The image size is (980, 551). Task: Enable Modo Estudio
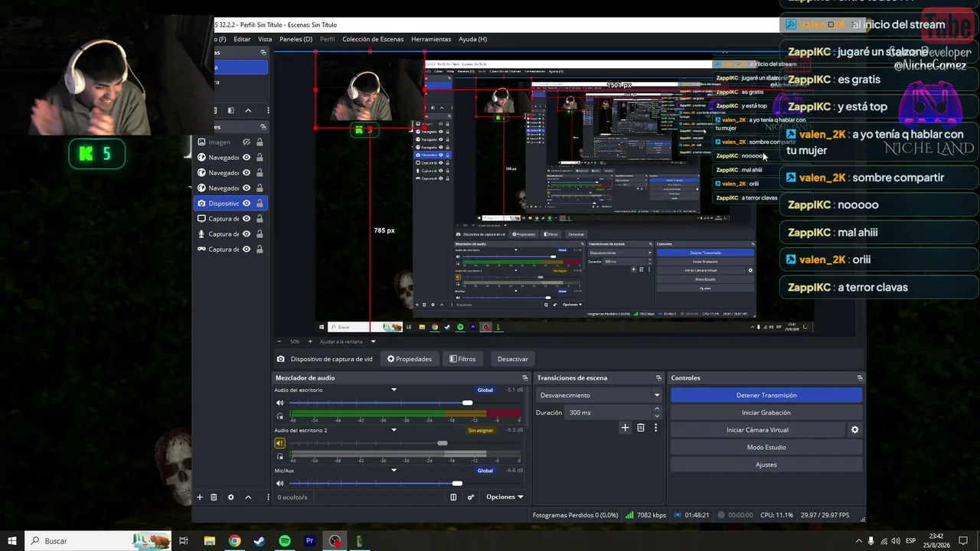coord(766,448)
